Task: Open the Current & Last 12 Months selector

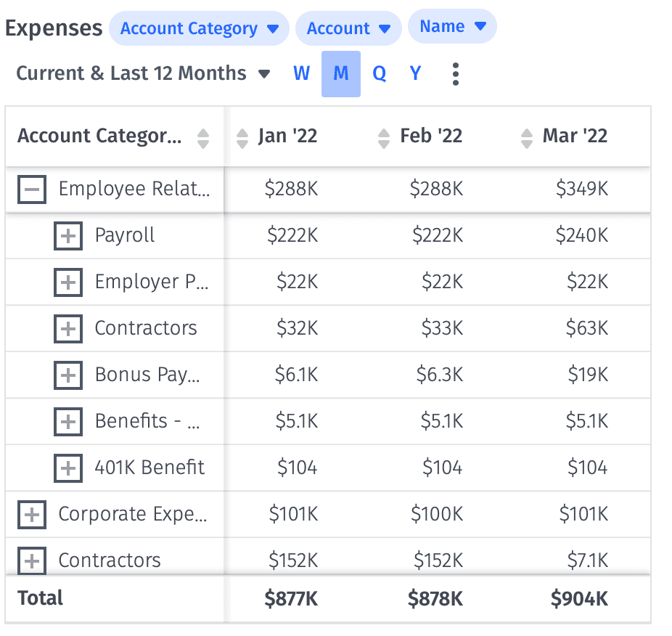Action: tap(142, 73)
